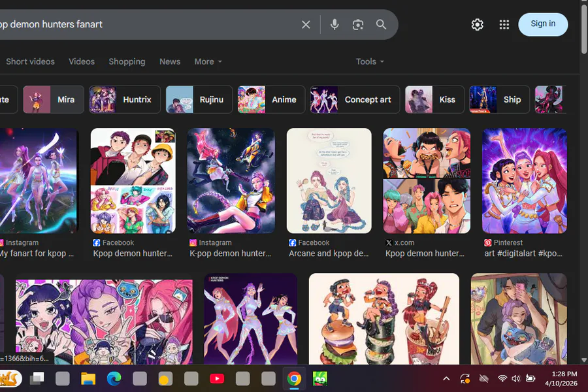
Task: Open the couple with blue cat thumbnail
Action: [519, 319]
